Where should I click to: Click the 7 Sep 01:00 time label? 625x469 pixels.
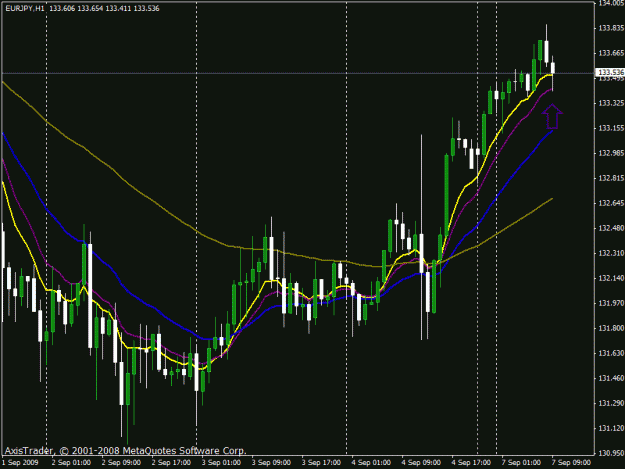click(521, 463)
